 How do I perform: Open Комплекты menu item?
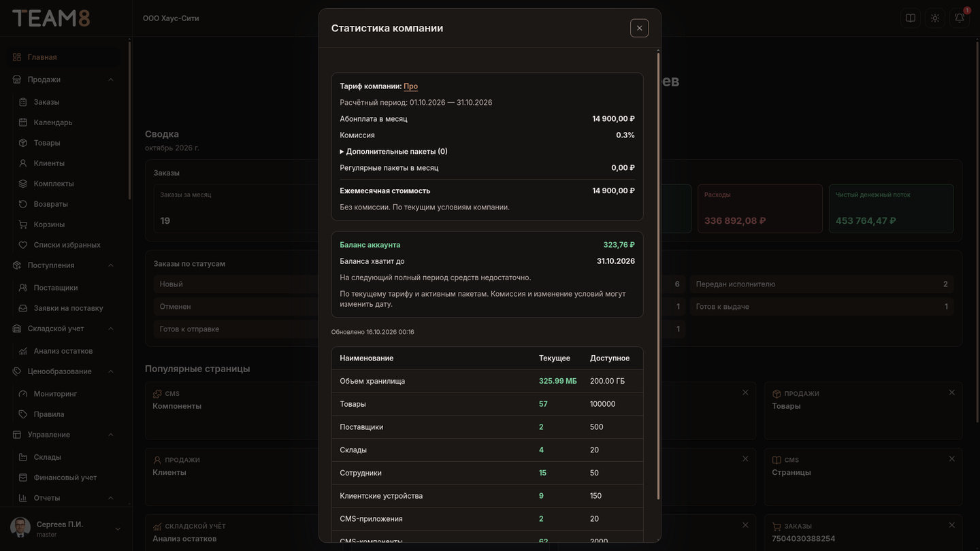click(x=67, y=184)
